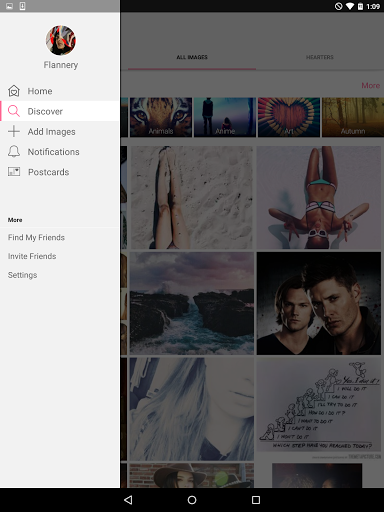Open Find My Friends
384x512 pixels.
(36, 237)
